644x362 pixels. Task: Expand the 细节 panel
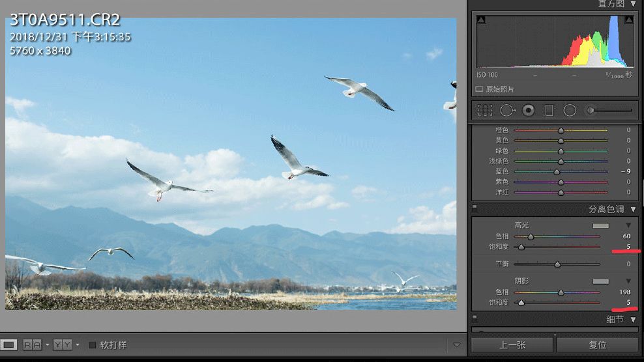click(634, 319)
